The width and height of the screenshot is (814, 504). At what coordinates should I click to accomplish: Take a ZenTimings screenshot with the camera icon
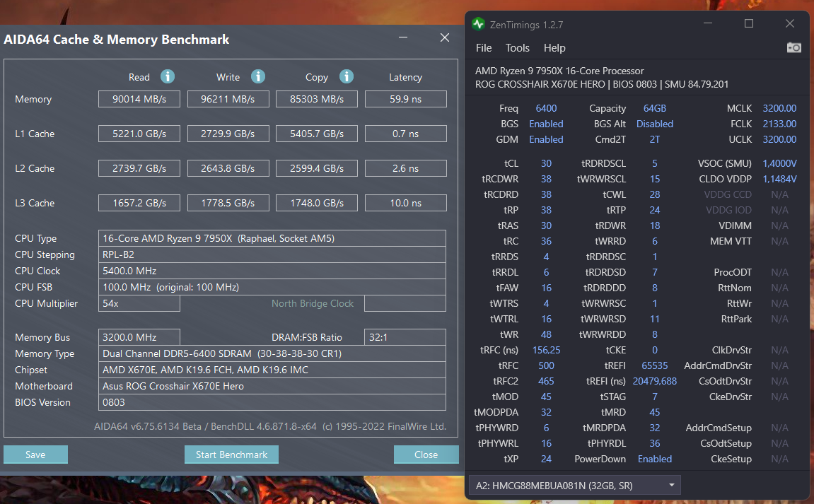[x=793, y=48]
